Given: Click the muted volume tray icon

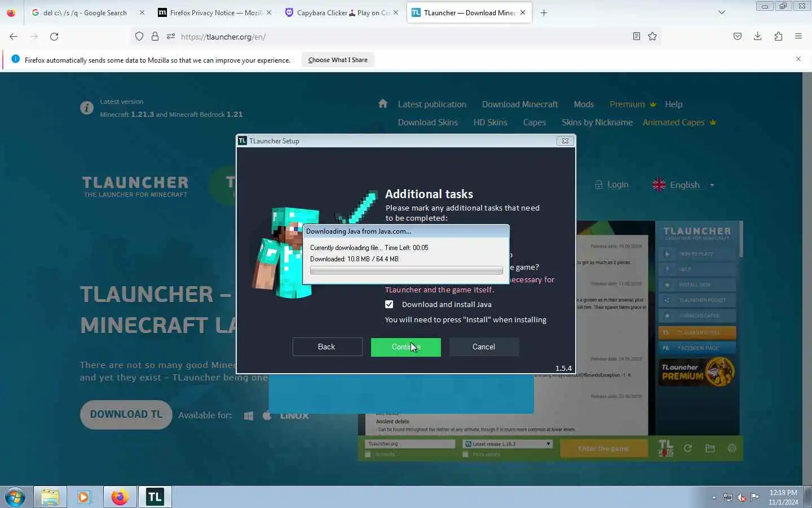Looking at the screenshot, I should (x=742, y=497).
